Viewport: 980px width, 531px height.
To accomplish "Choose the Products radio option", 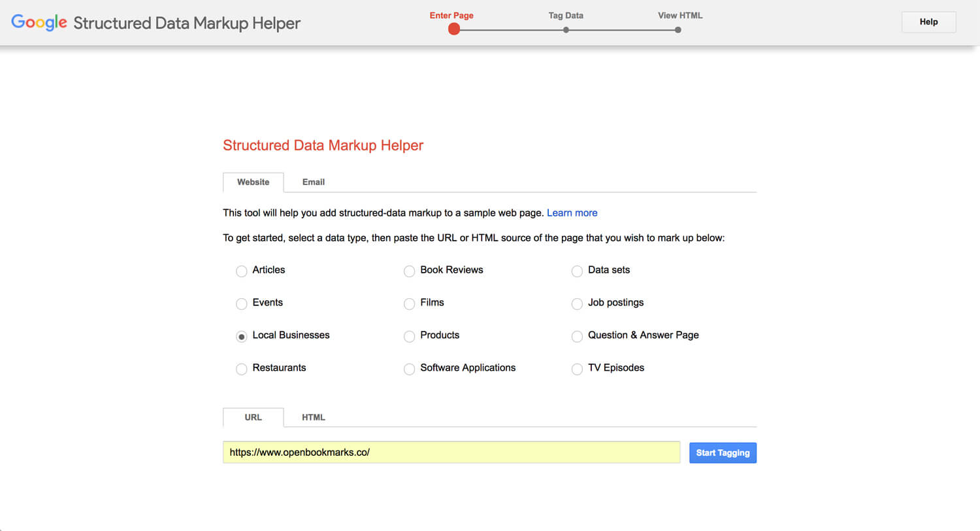I will [410, 336].
